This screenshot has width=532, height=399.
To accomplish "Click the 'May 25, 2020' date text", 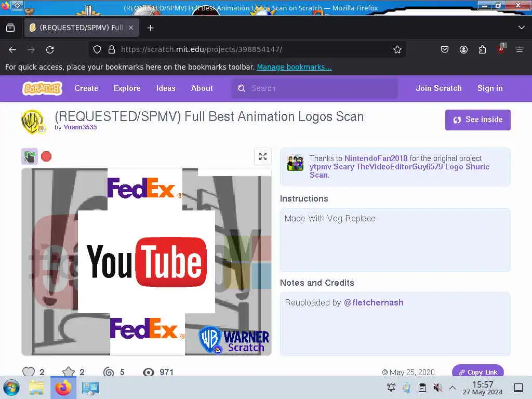I will (x=412, y=372).
